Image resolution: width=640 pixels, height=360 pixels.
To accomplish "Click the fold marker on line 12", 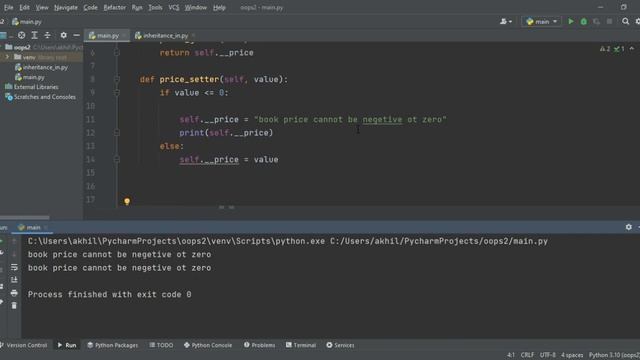I will 117,133.
